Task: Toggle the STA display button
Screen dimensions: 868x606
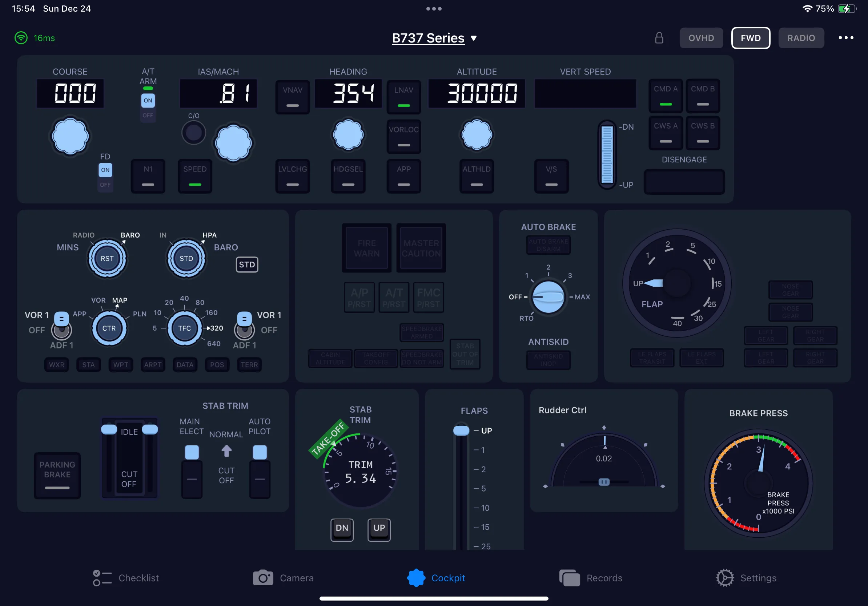Action: tap(88, 365)
